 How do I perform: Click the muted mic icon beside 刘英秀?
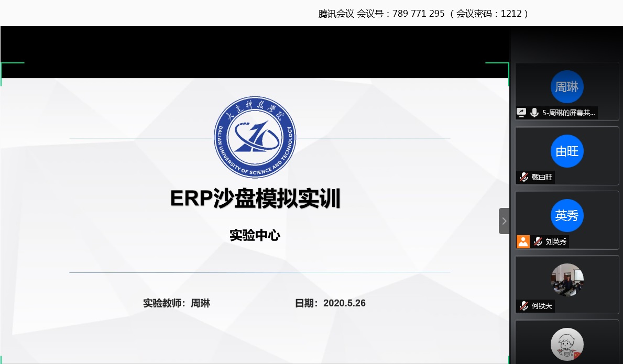click(538, 241)
